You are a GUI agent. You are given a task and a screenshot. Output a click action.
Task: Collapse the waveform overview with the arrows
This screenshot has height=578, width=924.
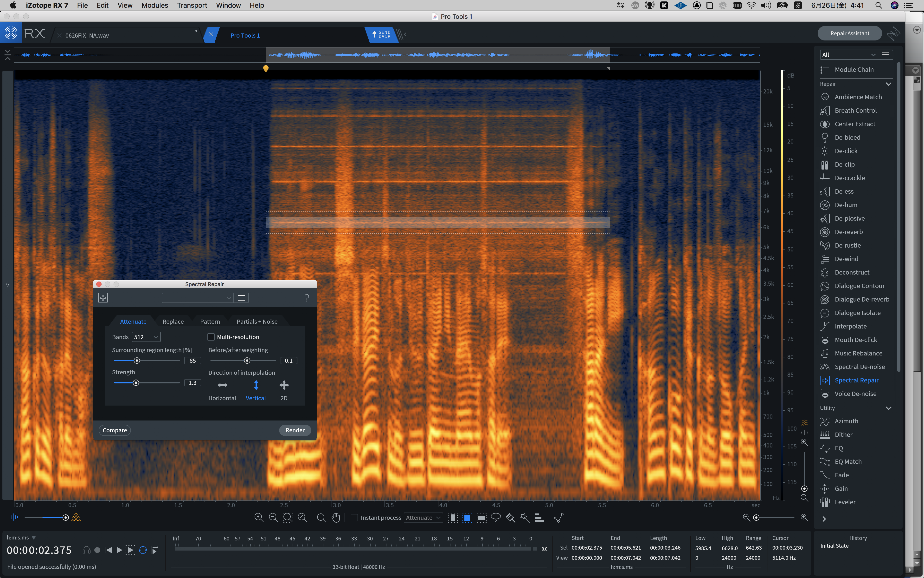pyautogui.click(x=8, y=55)
